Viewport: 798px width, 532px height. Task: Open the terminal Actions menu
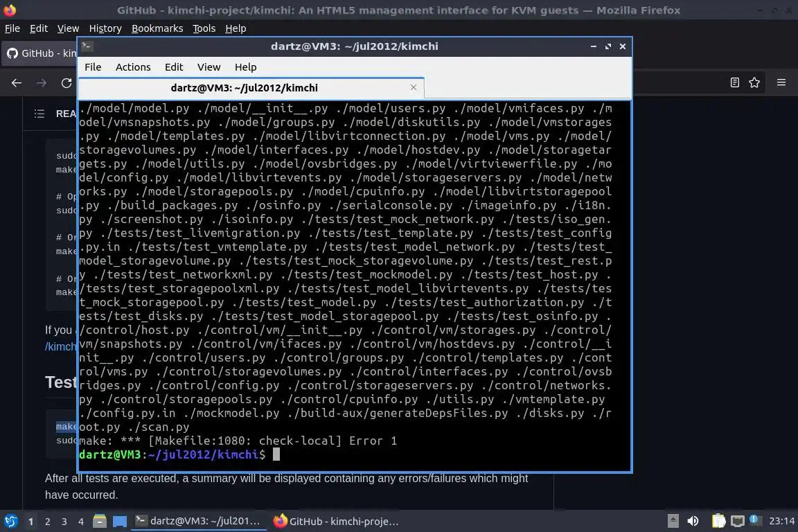[133, 67]
